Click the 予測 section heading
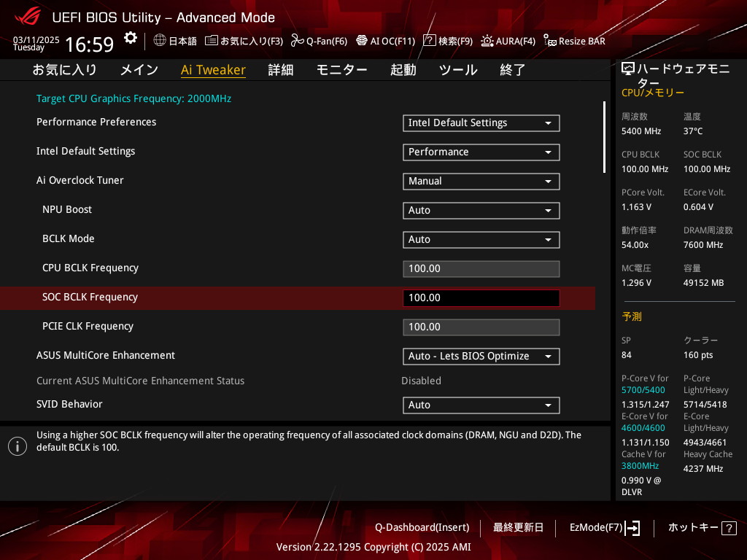Image resolution: width=747 pixels, height=560 pixels. (632, 316)
